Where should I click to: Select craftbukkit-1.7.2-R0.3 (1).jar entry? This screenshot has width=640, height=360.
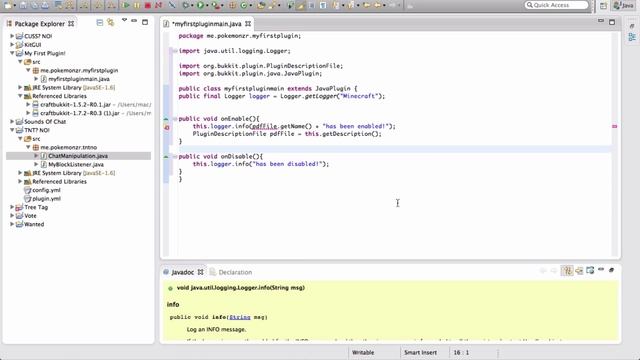pyautogui.click(x=80, y=113)
